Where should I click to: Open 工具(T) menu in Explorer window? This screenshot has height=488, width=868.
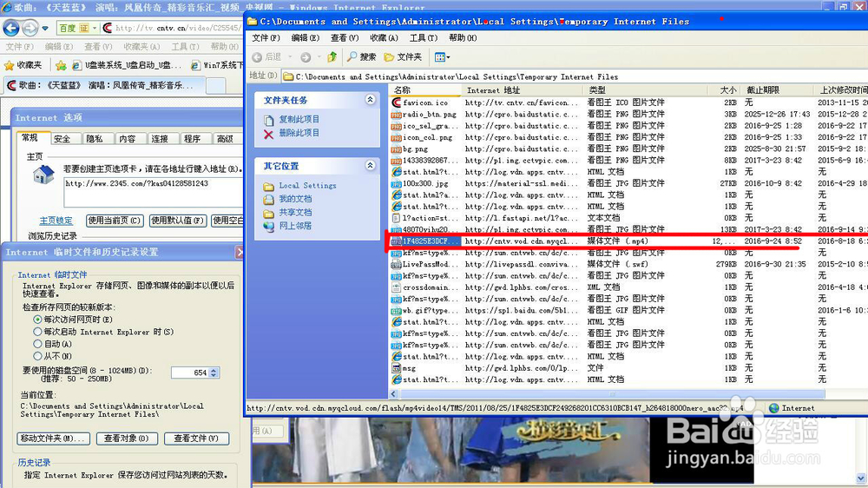[x=423, y=37]
